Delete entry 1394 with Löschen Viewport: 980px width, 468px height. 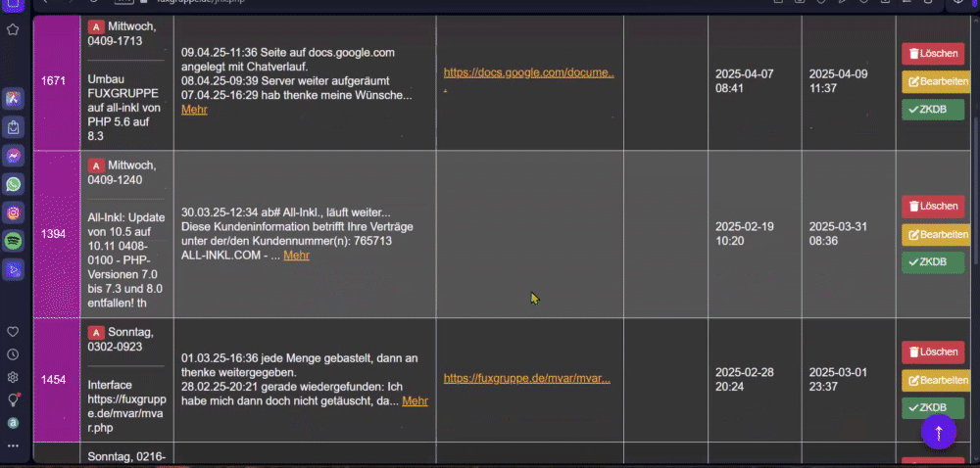(x=933, y=207)
